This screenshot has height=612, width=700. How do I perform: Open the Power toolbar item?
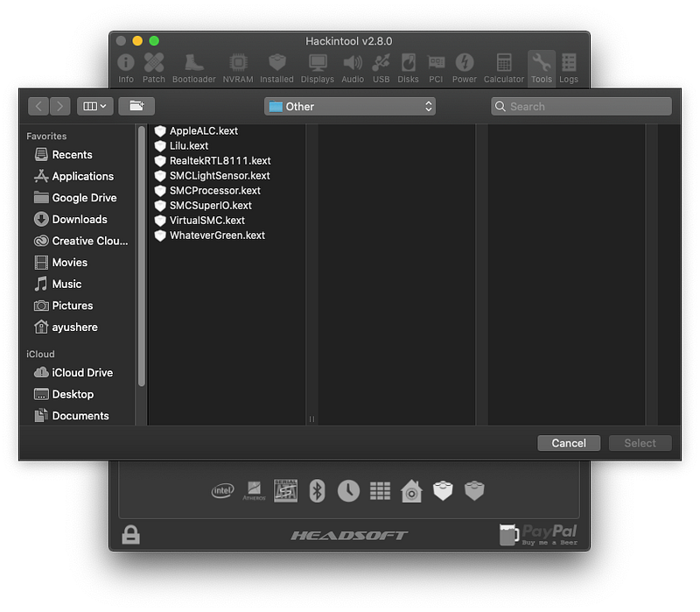[x=465, y=68]
